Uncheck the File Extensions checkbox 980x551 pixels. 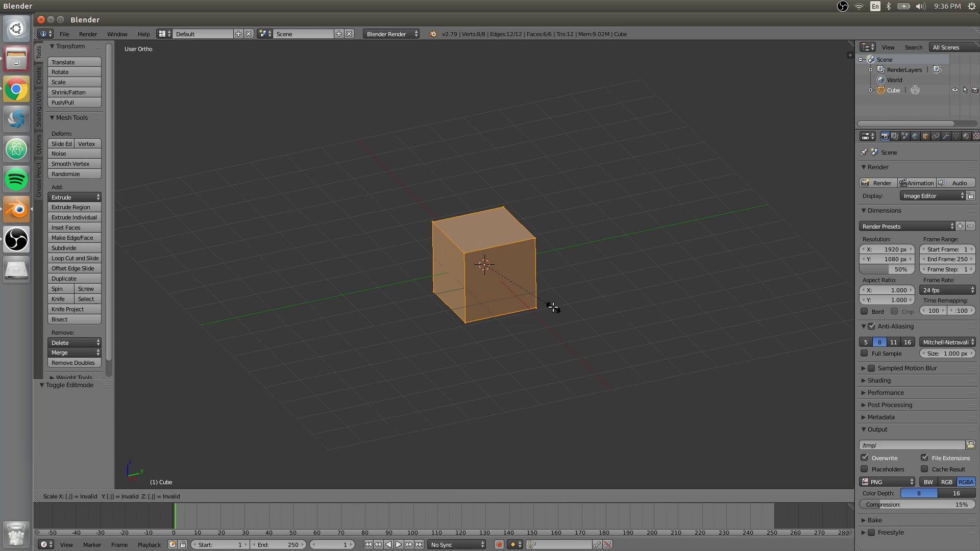pos(924,458)
